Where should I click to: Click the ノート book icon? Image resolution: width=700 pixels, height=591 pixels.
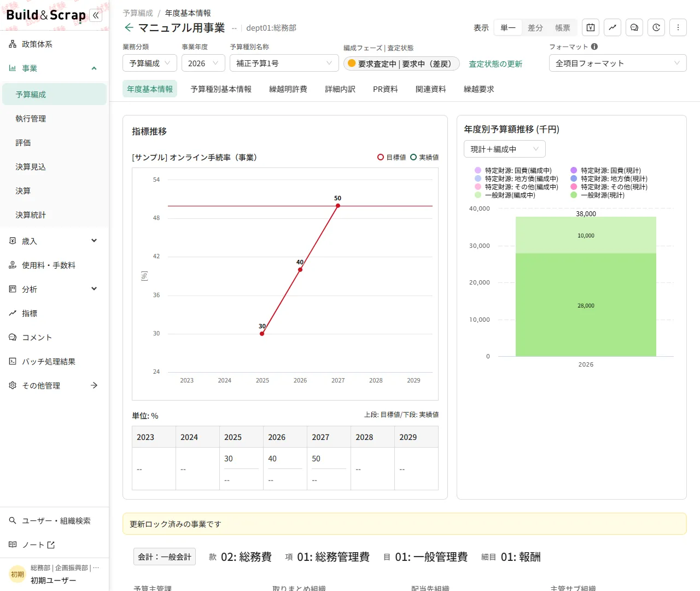pos(13,544)
